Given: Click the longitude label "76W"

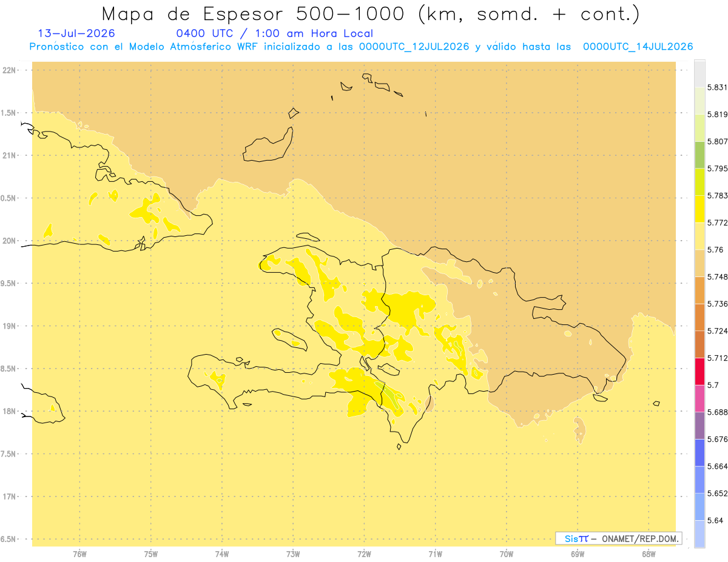Looking at the screenshot, I should tap(79, 554).
